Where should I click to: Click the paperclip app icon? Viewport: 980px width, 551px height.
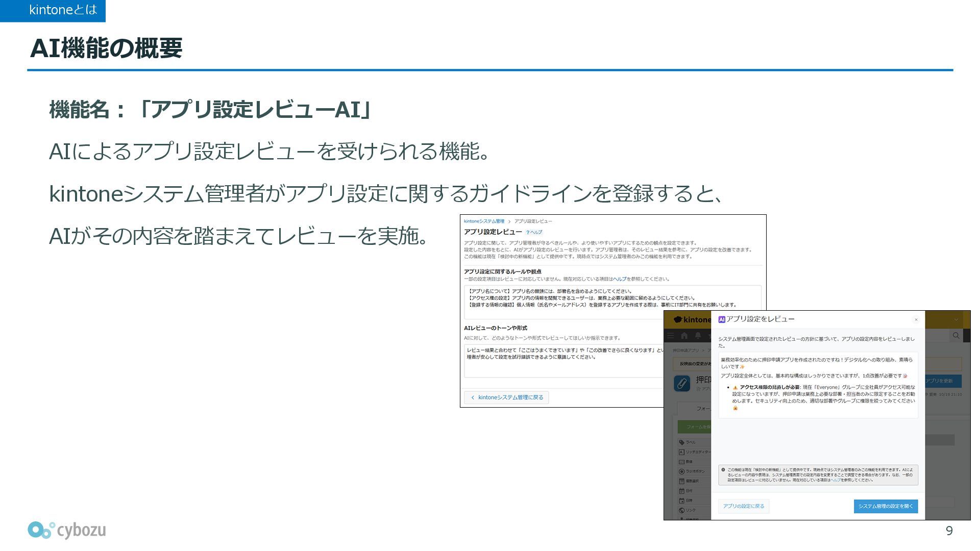[682, 383]
